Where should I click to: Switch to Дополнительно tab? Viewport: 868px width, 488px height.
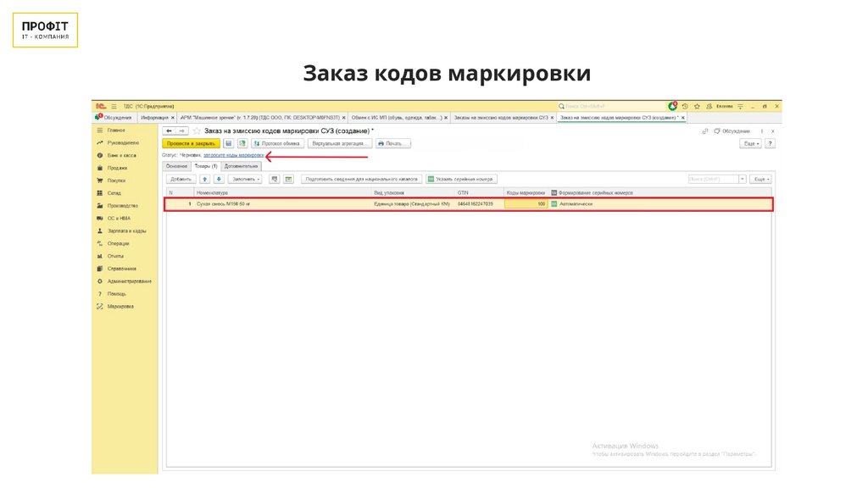[x=241, y=166]
